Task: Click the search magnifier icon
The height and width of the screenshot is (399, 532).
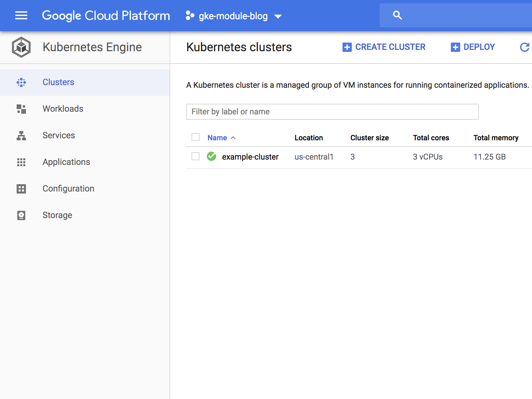Action: (397, 15)
